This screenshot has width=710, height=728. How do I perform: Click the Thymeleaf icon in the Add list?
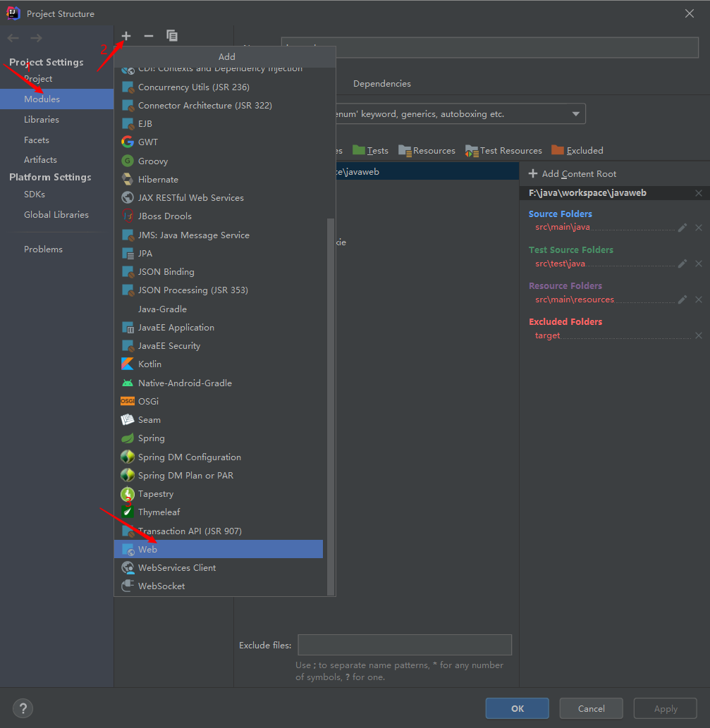coord(127,512)
